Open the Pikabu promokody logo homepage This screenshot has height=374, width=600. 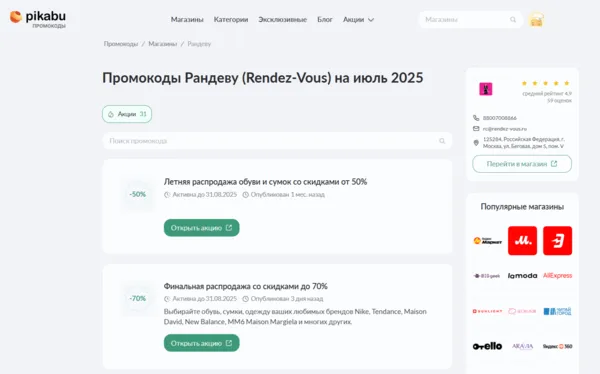[x=38, y=19]
